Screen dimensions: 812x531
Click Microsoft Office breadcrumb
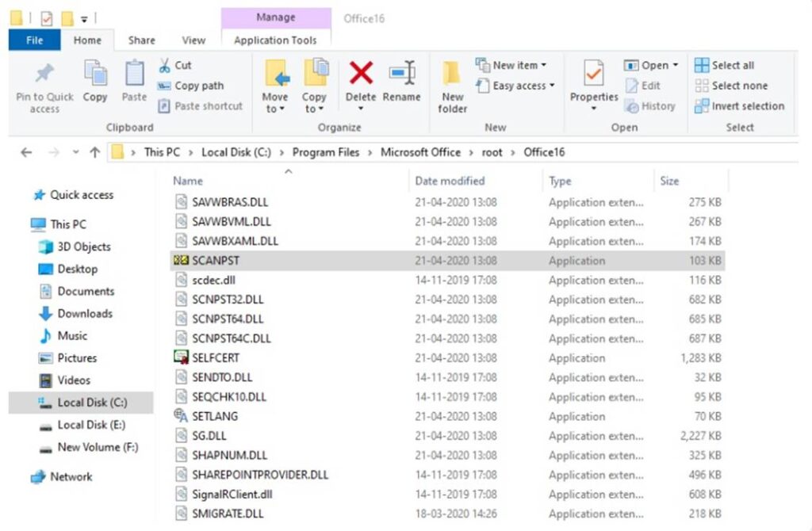coord(420,152)
